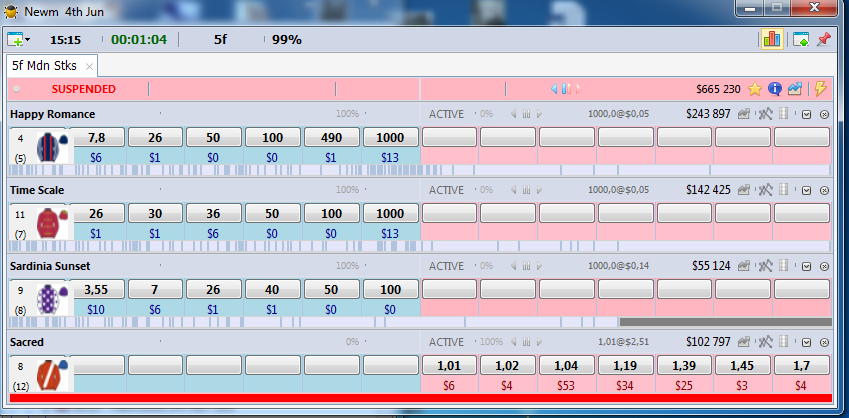Click the $665 230 matched total
Viewport: 849px width, 418px height.
pos(718,89)
